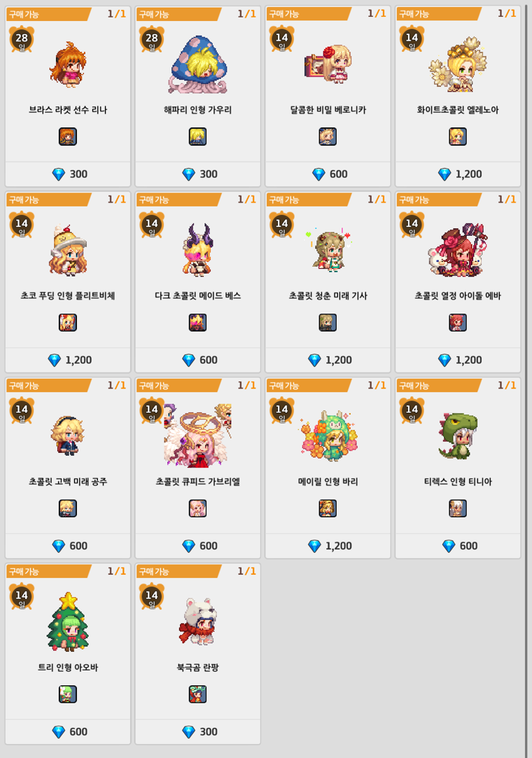Viewport: 532px width, 758px height.
Task: Purchase 트리 인형 아오바 for 600 gems
Action: pos(69,732)
